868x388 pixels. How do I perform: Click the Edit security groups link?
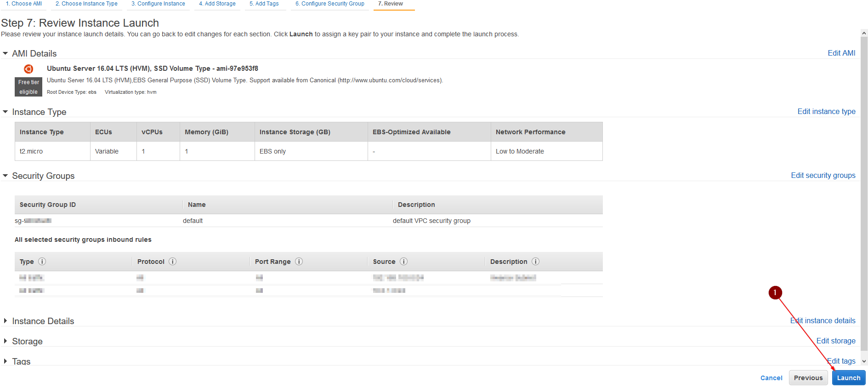[x=823, y=176]
